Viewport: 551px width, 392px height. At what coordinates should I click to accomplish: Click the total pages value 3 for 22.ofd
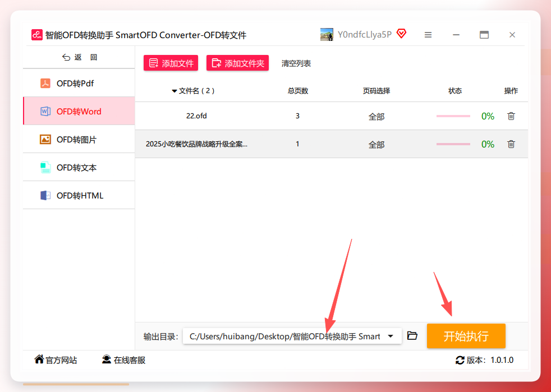297,116
